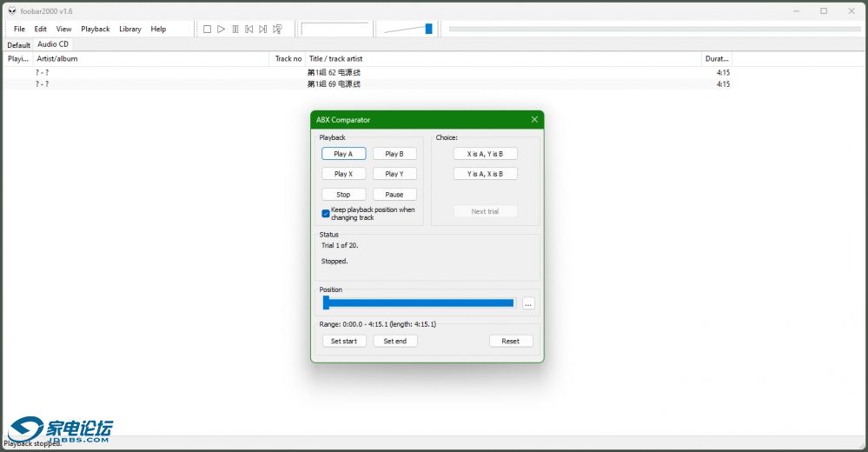This screenshot has height=452, width=868.
Task: Toggle Keep playback position when changing track
Action: tap(326, 213)
